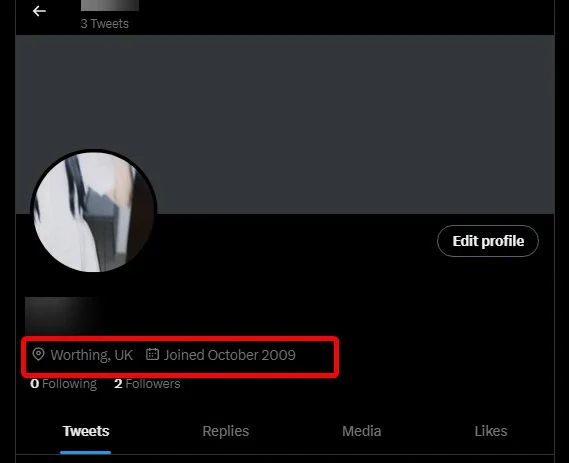Open the Likes tab
This screenshot has width=569, height=463.
tap(491, 431)
